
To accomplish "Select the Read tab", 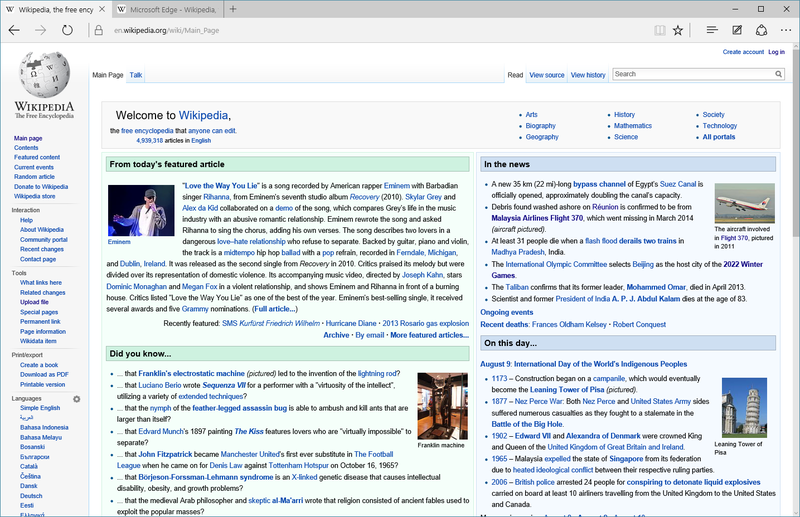I will tap(515, 75).
